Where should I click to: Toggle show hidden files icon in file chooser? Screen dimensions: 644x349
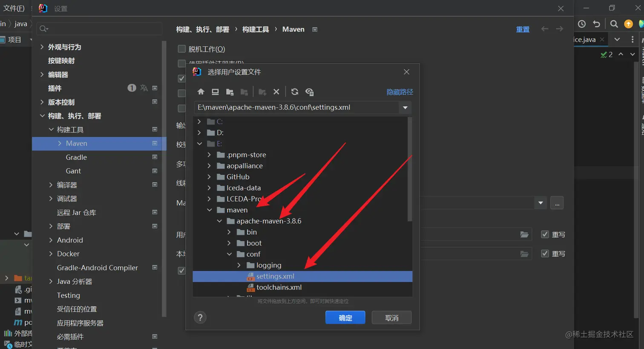pyautogui.click(x=310, y=92)
